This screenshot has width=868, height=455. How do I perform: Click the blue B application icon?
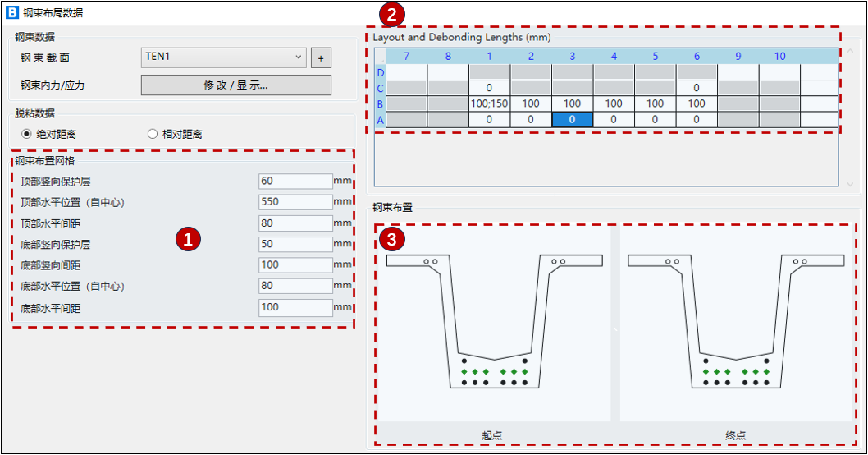pos(12,13)
